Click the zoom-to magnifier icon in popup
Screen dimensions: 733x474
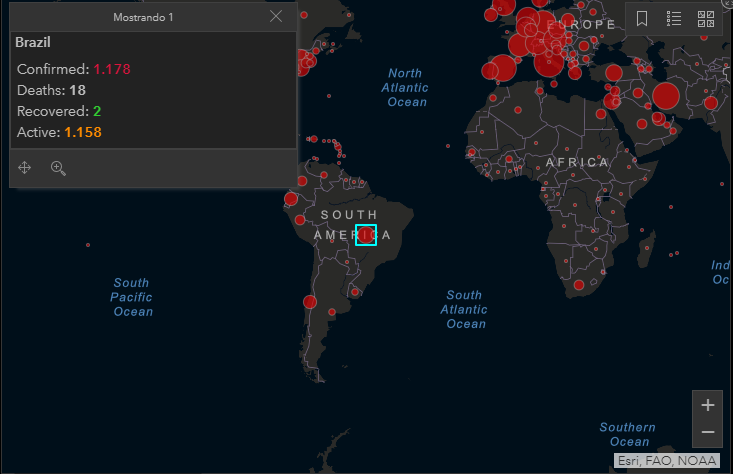point(58,168)
